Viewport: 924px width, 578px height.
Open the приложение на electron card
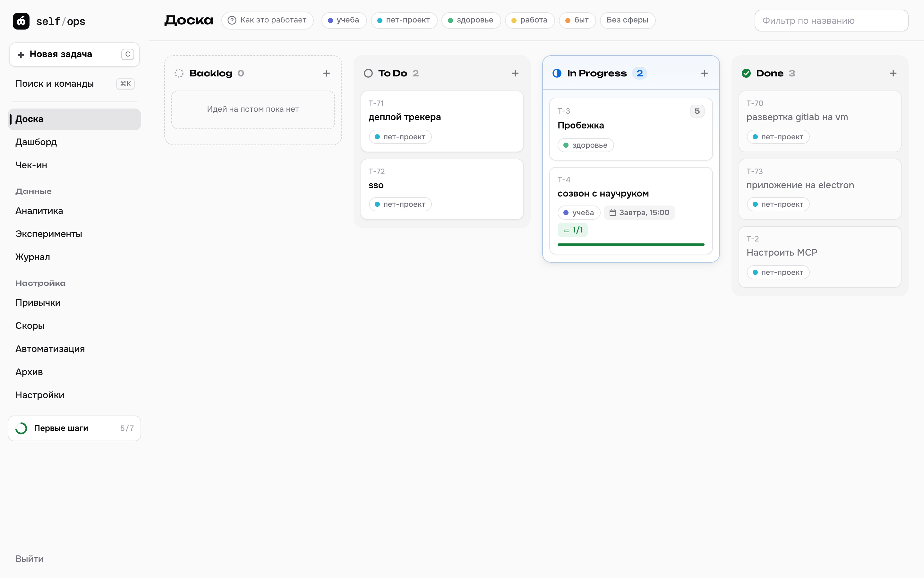coord(820,189)
